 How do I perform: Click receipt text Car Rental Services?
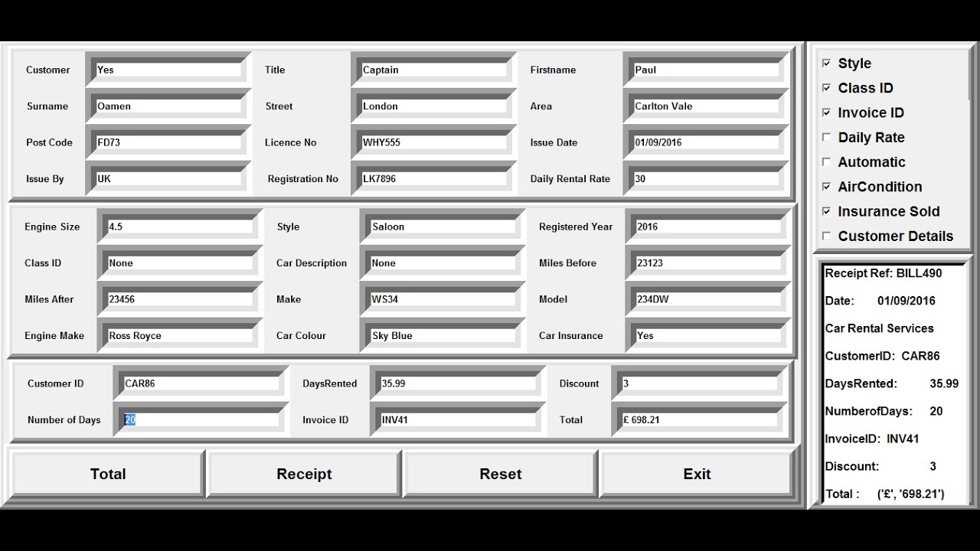click(880, 328)
